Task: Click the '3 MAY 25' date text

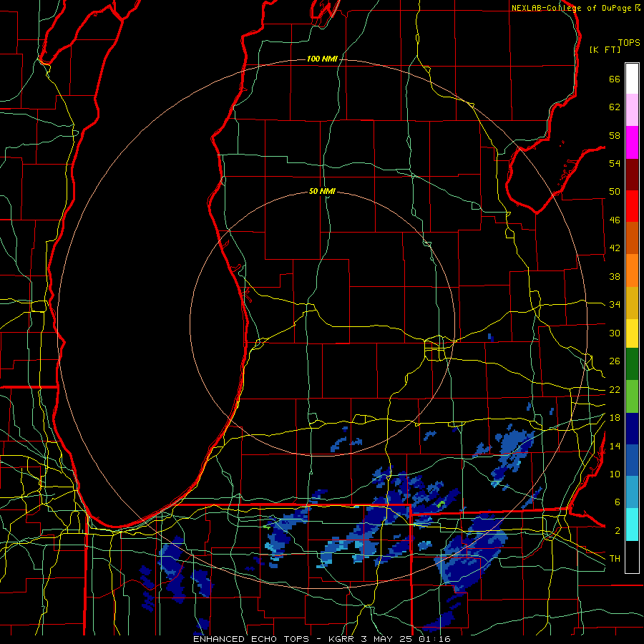Action: pos(386,639)
